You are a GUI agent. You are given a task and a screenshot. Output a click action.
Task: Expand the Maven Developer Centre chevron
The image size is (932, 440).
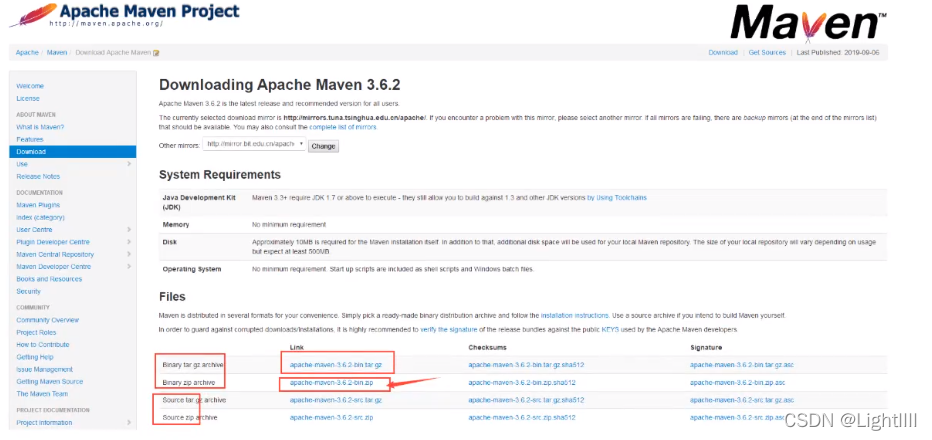pyautogui.click(x=129, y=266)
